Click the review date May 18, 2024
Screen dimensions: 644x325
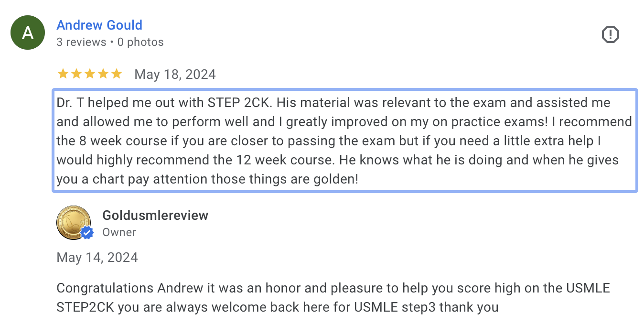tap(175, 75)
